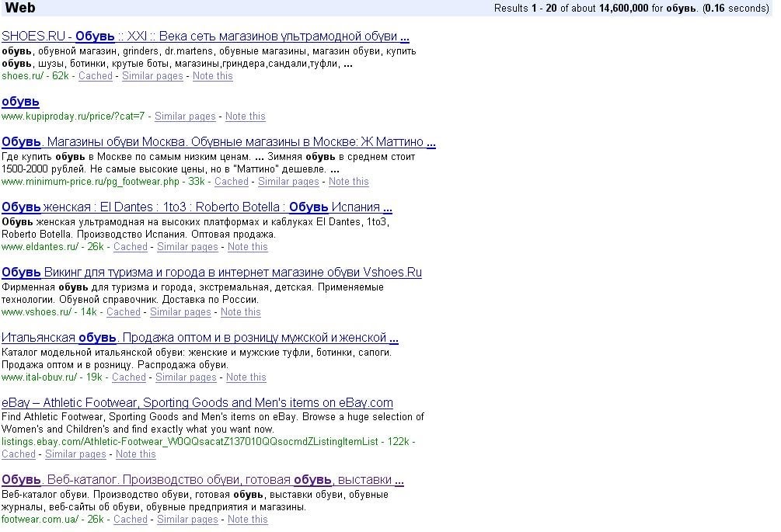This screenshot has width=781, height=532.
Task: Open the SHOES.RU result title link
Action: [205, 37]
